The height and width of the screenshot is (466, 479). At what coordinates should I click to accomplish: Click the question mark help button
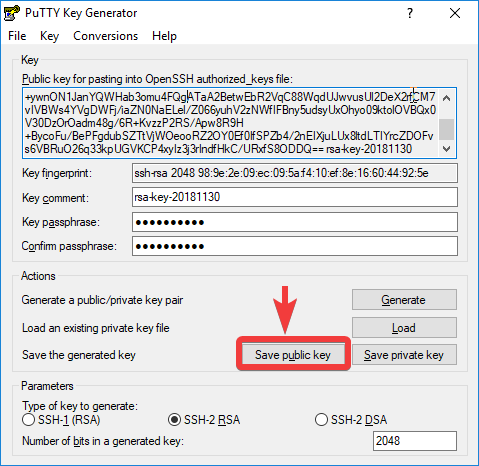point(410,13)
